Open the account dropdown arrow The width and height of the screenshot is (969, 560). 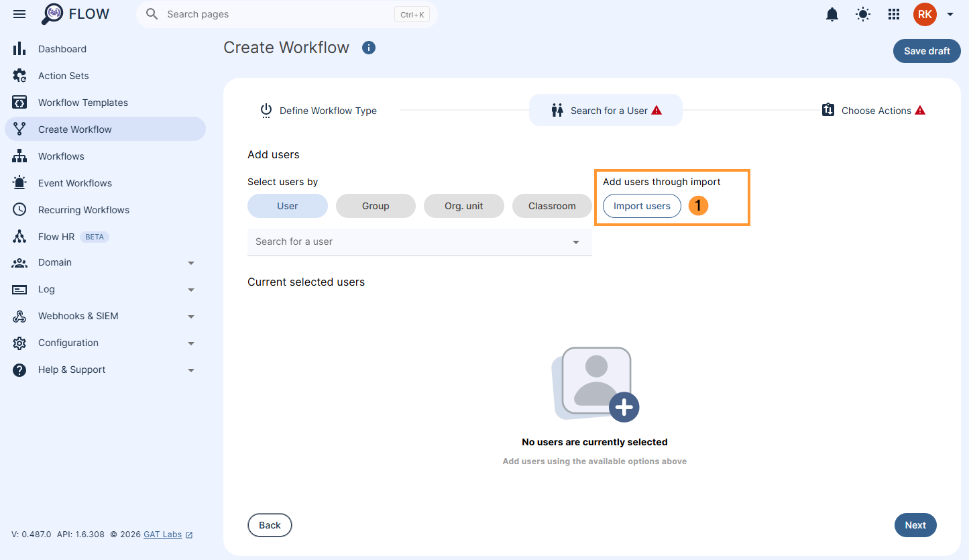950,14
